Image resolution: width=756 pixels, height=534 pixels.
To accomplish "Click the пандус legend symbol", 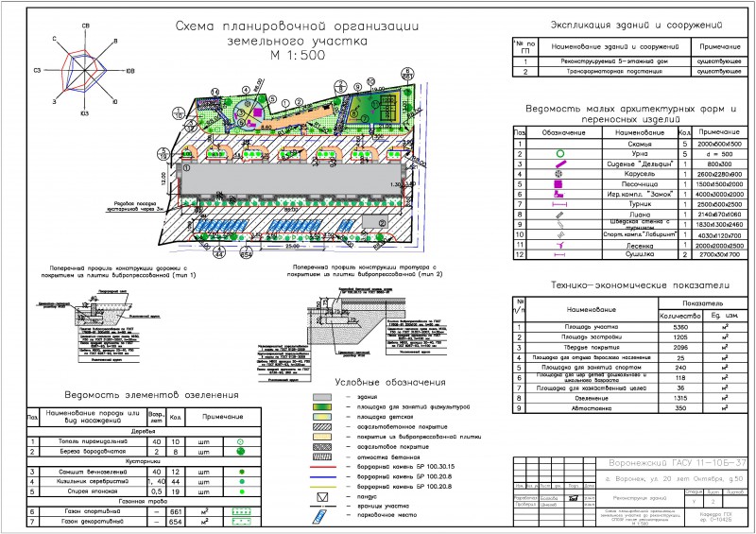I will point(322,497).
